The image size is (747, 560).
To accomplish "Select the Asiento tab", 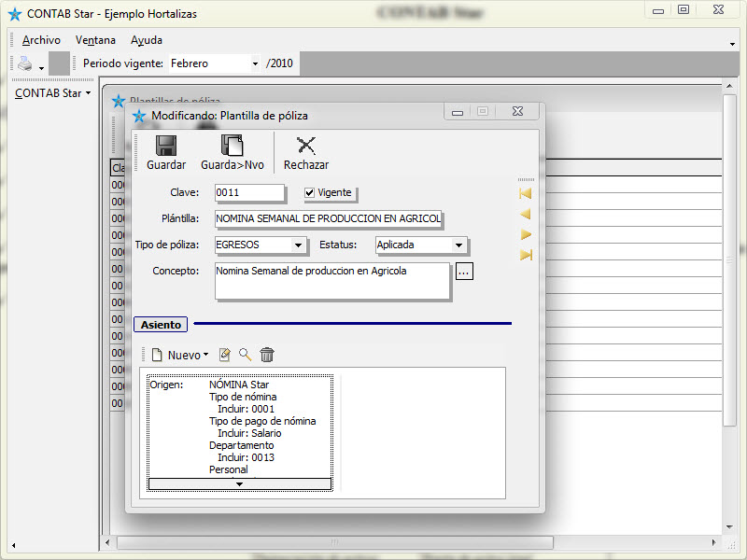I will pyautogui.click(x=161, y=325).
